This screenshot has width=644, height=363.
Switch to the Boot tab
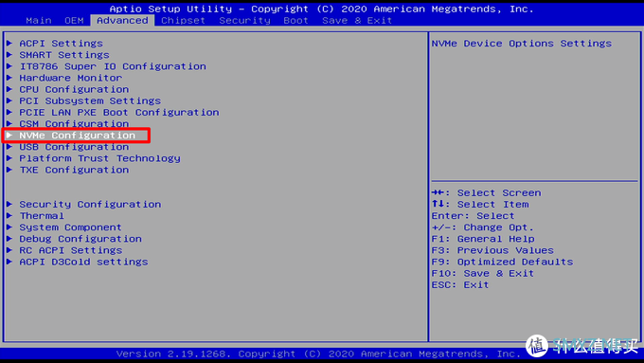click(x=295, y=21)
